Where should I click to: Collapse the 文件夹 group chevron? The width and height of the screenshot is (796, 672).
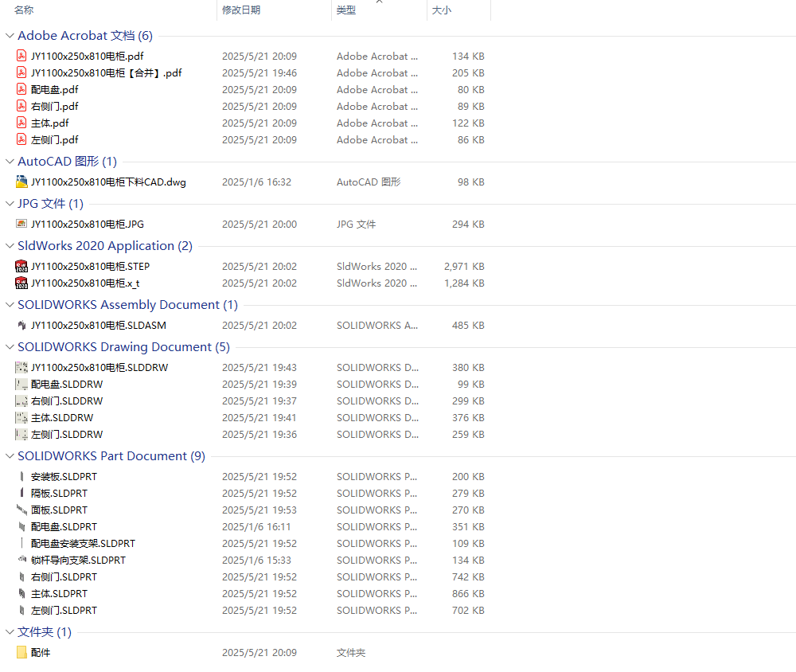click(9, 632)
